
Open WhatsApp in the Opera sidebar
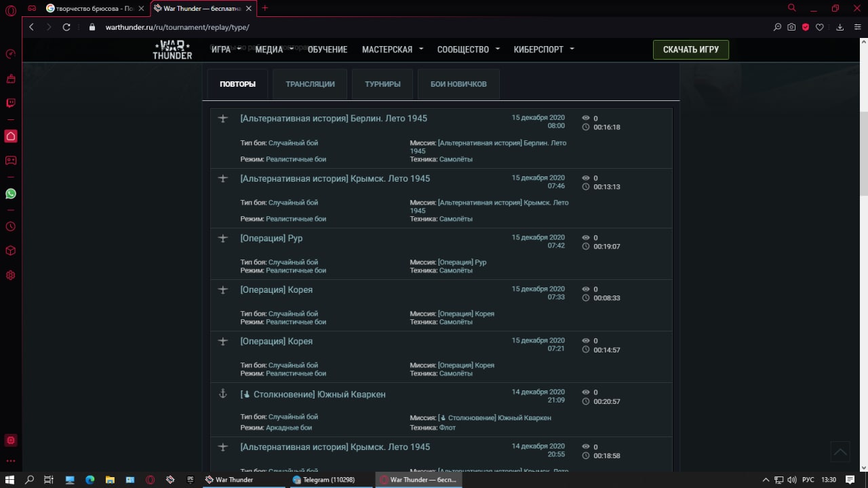point(10,194)
